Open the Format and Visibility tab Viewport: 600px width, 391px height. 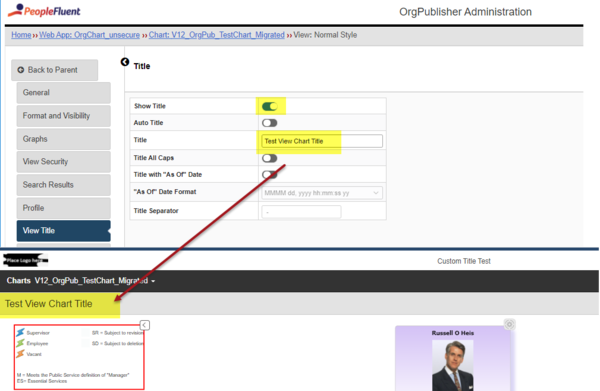point(64,116)
